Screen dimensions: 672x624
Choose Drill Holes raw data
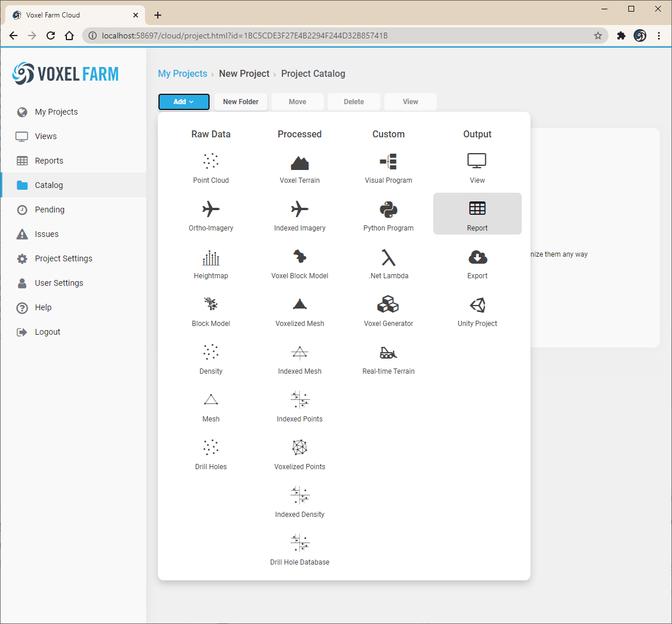(211, 455)
